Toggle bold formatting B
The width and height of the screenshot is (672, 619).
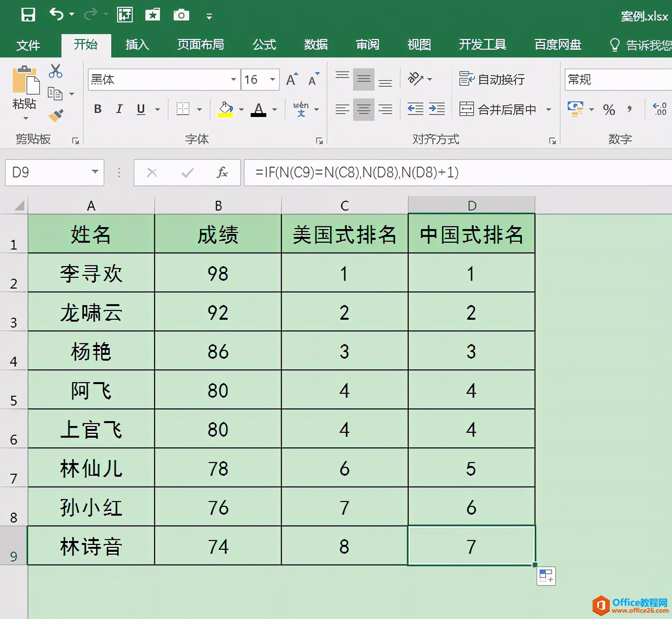click(x=98, y=109)
